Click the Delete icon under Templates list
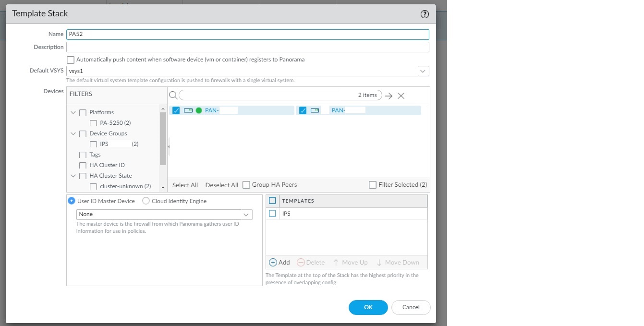Image resolution: width=644 pixels, height=326 pixels. point(310,262)
